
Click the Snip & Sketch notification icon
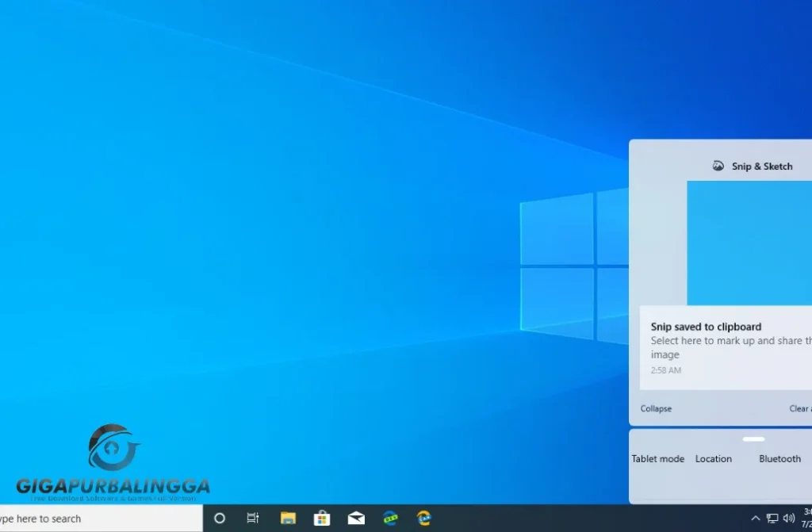point(716,166)
